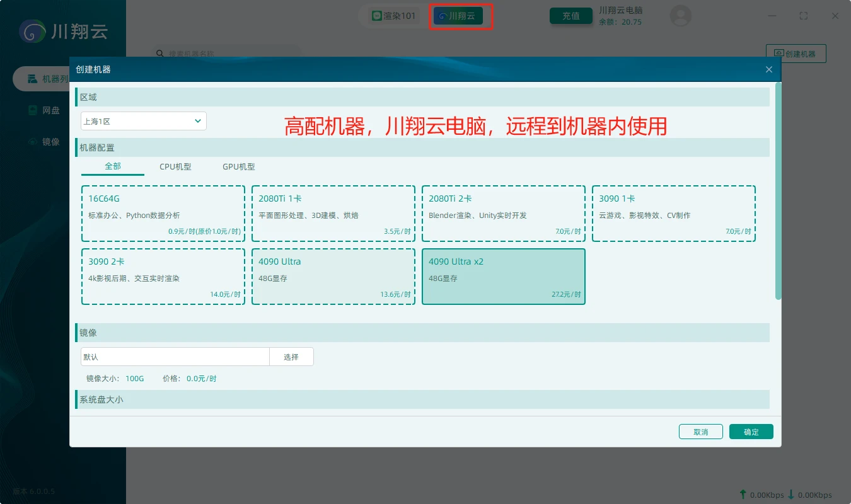Maximize the main window

(x=803, y=16)
